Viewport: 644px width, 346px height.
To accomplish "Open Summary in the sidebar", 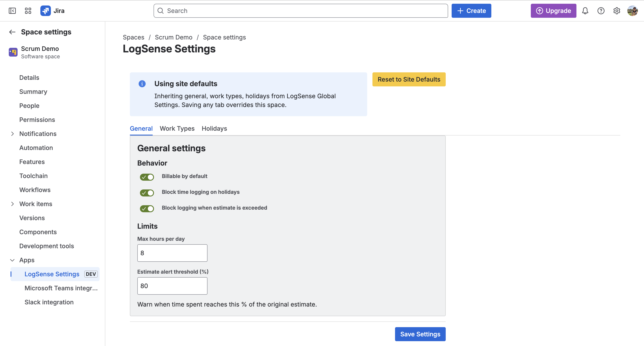I will tap(33, 92).
